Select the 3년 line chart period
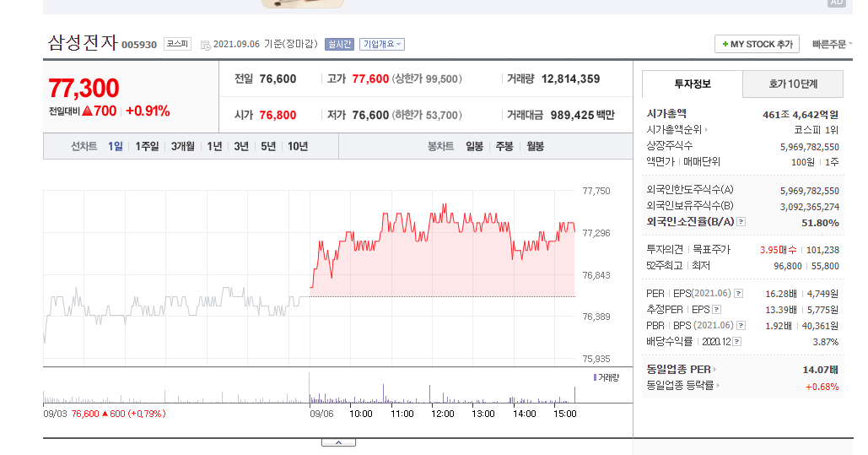The image size is (868, 455). pyautogui.click(x=240, y=146)
